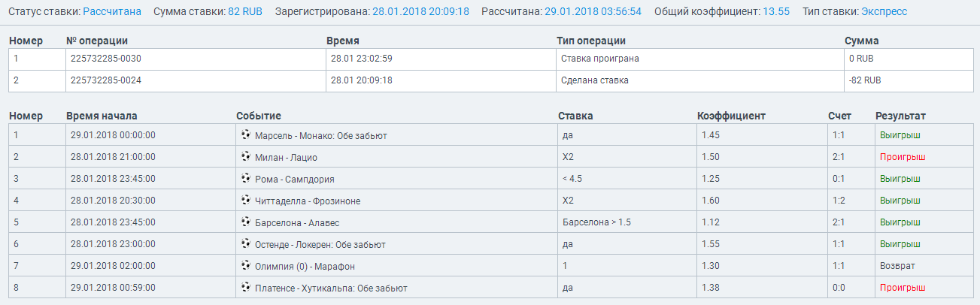Click the Событие column header
Image resolution: width=980 pixels, height=305 pixels.
tap(259, 116)
